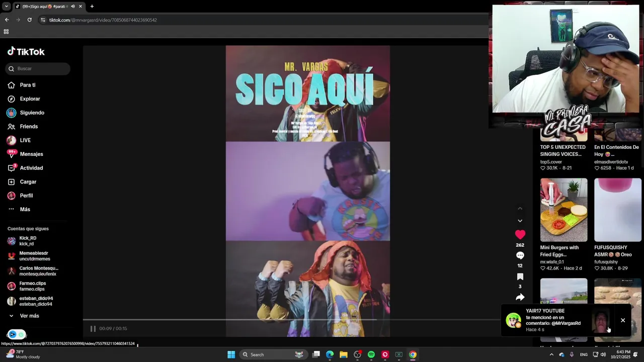Screen dimensions: 644x362
Task: Click the floating toggle below Ver más
Action: [x=17, y=334]
